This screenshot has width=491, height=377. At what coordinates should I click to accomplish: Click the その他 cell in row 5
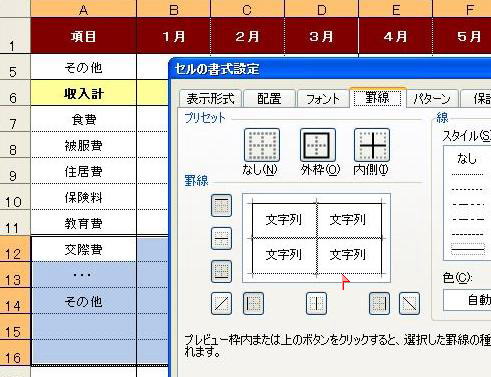[84, 67]
